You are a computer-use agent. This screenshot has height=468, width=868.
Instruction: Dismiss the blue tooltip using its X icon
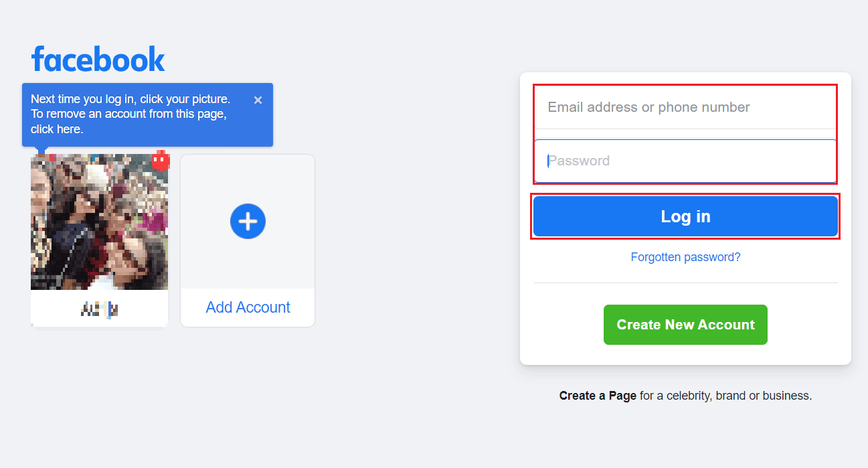258,99
